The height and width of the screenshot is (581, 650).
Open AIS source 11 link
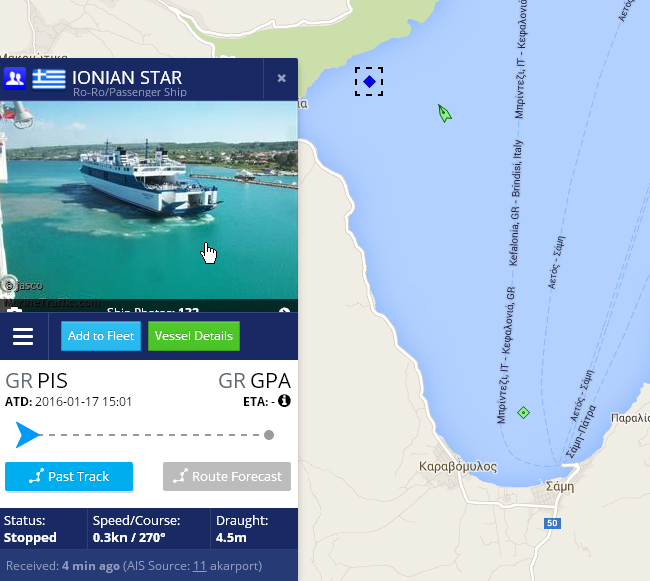coord(199,566)
